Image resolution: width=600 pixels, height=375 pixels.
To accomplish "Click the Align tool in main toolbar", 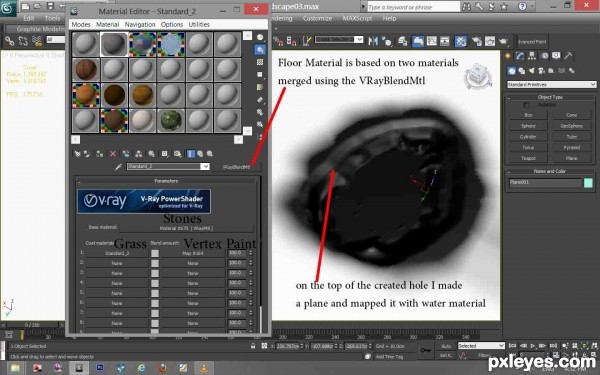I will click(386, 41).
